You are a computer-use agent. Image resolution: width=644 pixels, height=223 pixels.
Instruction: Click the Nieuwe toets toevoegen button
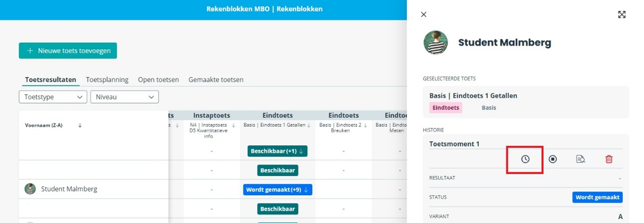68,50
